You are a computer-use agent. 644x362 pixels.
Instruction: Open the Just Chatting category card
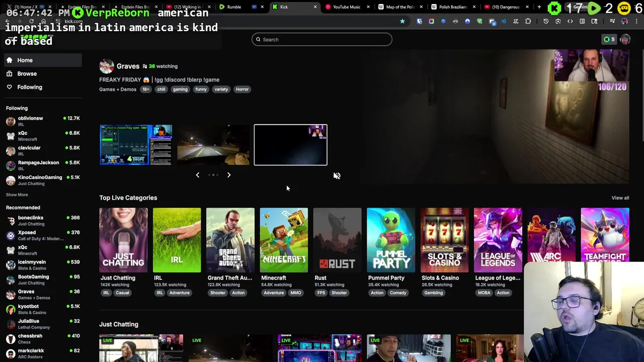(123, 240)
